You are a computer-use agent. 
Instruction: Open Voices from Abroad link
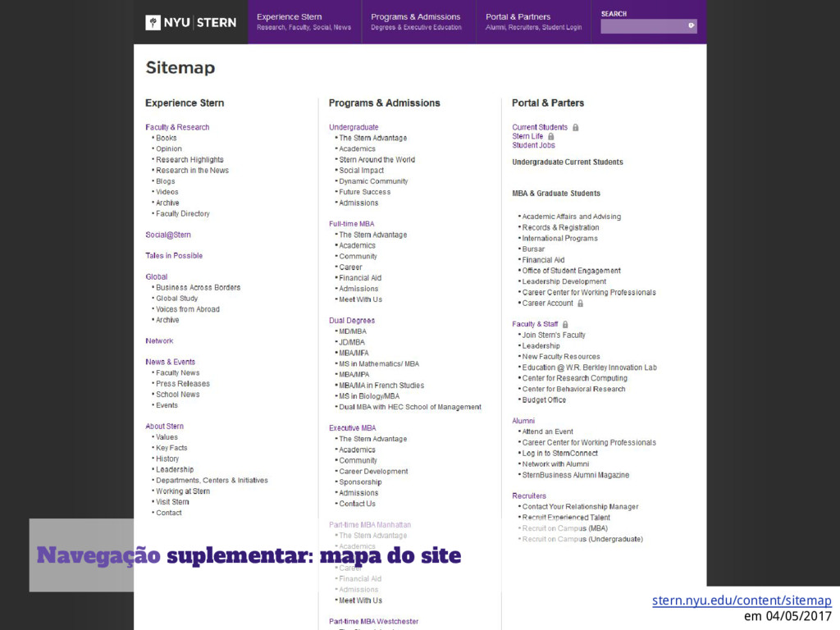click(x=188, y=309)
